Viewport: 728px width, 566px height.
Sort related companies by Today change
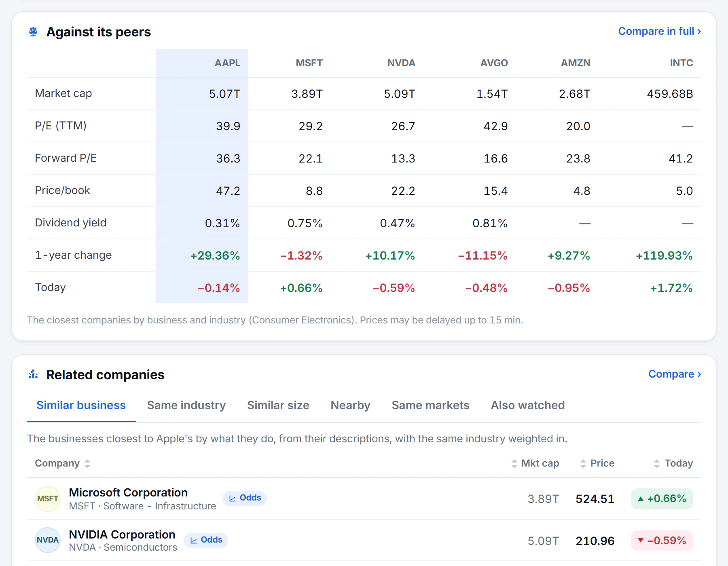click(673, 463)
